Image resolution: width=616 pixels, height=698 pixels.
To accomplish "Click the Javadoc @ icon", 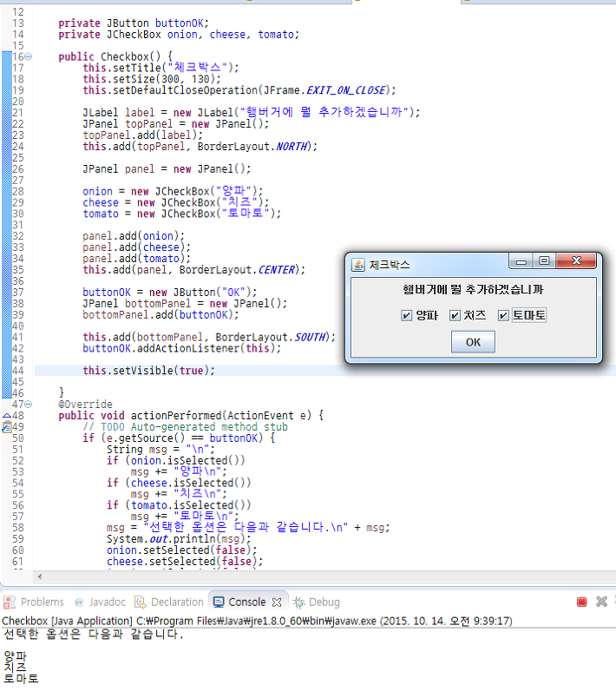I will tap(79, 603).
